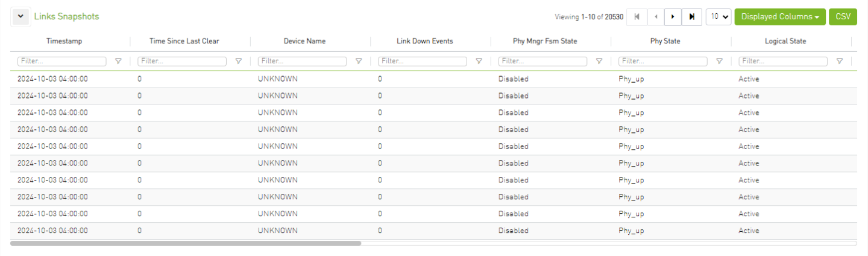Open the Device Name filter funnel icon
868x256 pixels.
pos(359,61)
